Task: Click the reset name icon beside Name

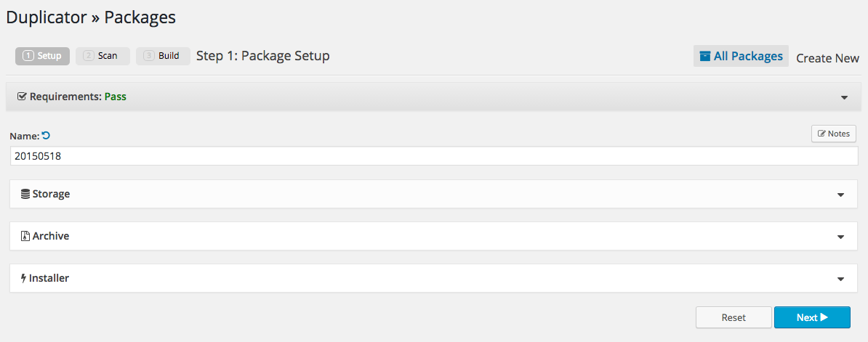Action: pos(47,135)
